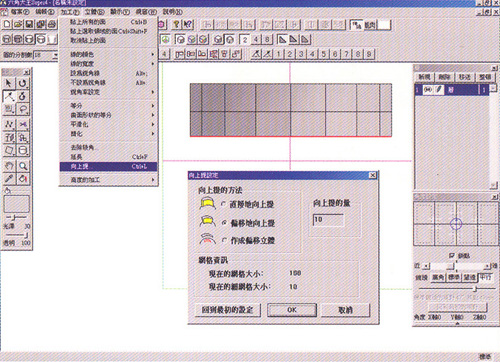Viewport: 500px width, 362px height.
Task: Select the 直接地向上提 radio option
Action: click(224, 204)
